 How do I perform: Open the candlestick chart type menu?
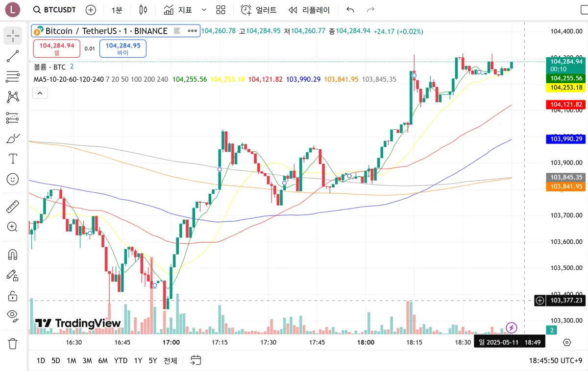point(143,10)
